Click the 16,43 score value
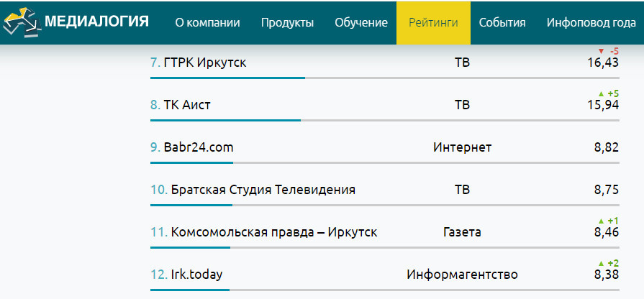Image resolution: width=644 pixels, height=299 pixels. point(603,63)
